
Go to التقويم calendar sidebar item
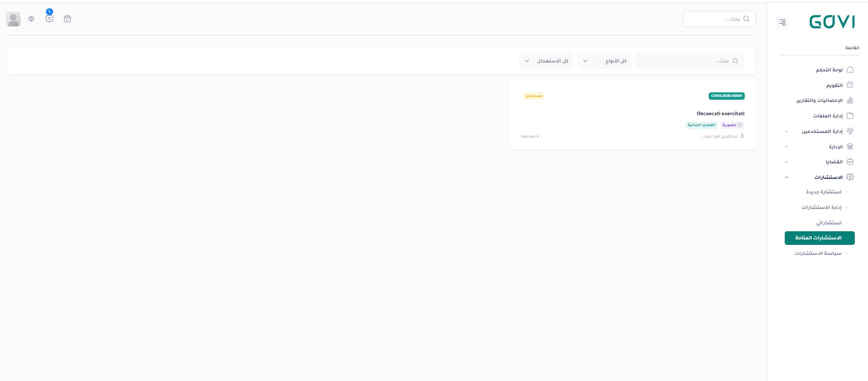(834, 86)
